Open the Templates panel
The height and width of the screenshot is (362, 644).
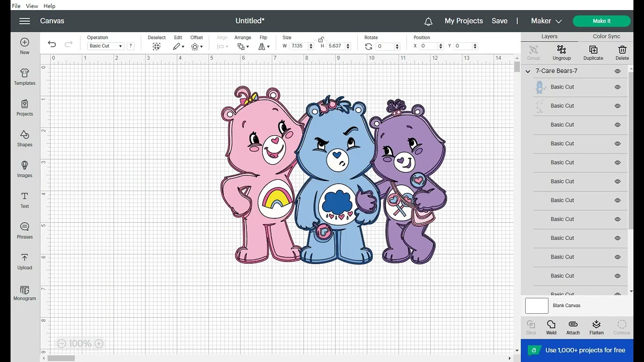point(25,77)
